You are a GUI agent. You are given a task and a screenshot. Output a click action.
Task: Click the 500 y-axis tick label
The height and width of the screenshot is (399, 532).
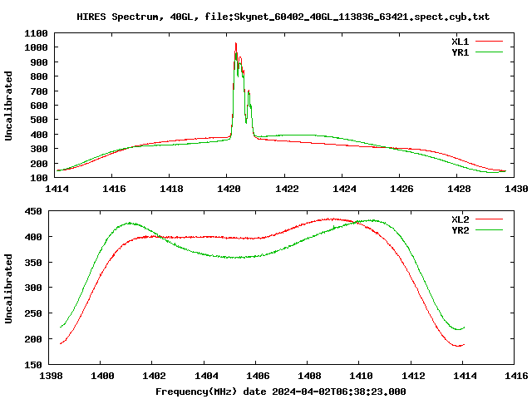pyautogui.click(x=39, y=120)
